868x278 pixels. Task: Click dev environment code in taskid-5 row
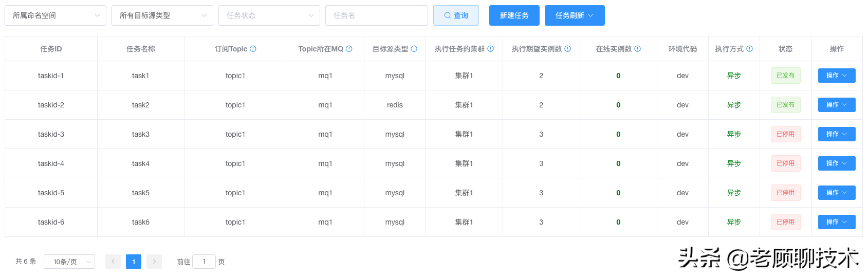click(682, 193)
